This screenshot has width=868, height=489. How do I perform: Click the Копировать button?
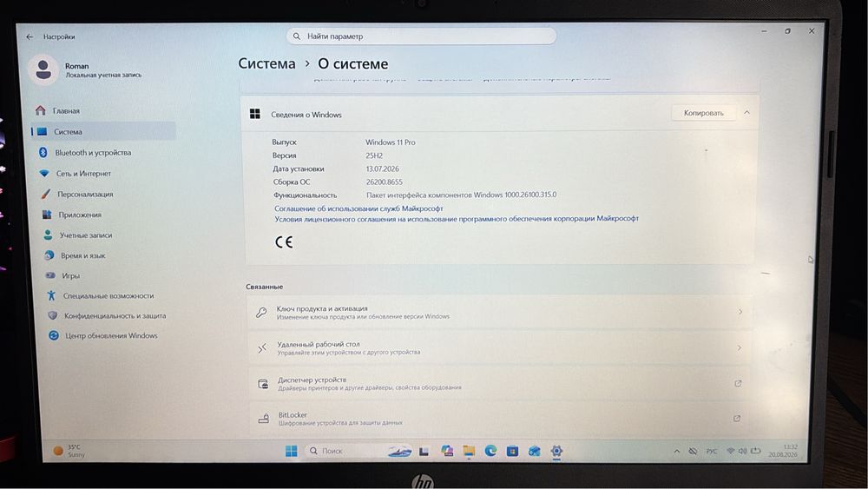(704, 113)
